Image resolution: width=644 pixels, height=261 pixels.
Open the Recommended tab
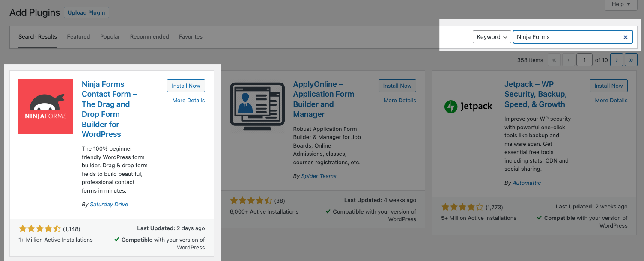(149, 37)
